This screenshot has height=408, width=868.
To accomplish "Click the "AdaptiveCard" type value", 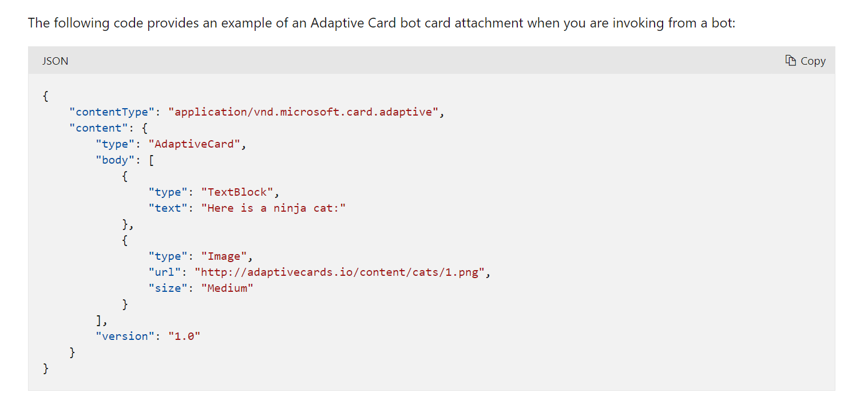I will [195, 144].
